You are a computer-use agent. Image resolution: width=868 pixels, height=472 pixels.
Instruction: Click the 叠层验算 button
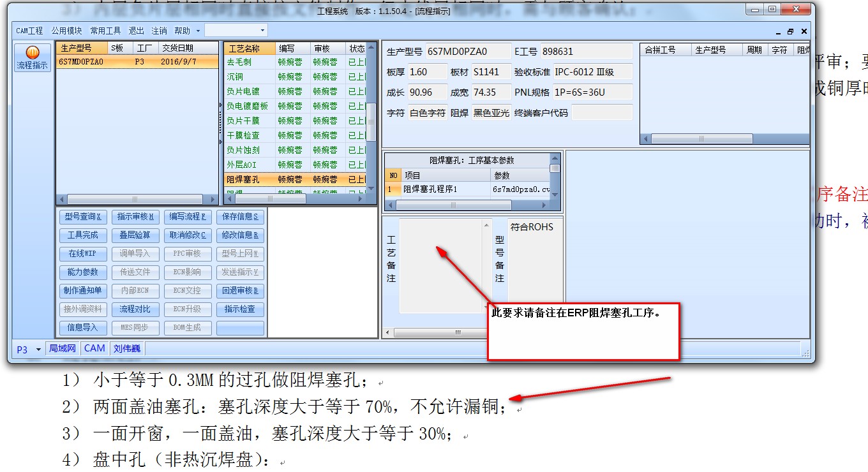pyautogui.click(x=135, y=235)
